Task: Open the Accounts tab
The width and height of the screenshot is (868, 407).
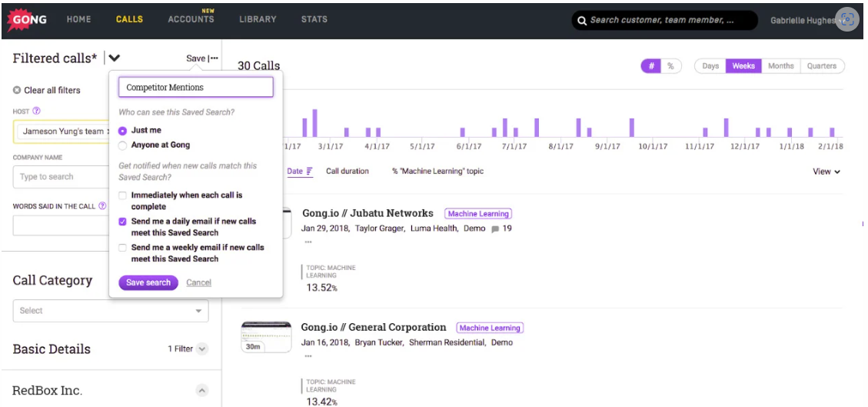Action: [x=191, y=18]
